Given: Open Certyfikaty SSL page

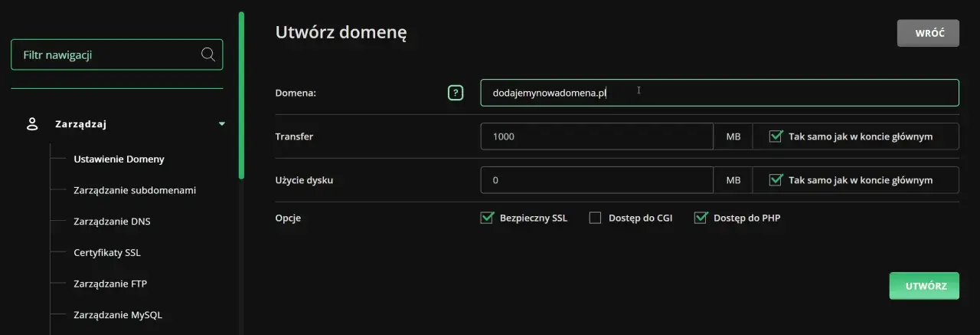Looking at the screenshot, I should (x=107, y=252).
